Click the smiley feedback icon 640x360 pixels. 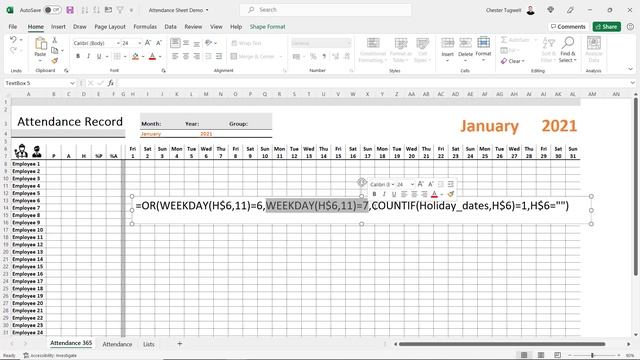click(x=631, y=27)
